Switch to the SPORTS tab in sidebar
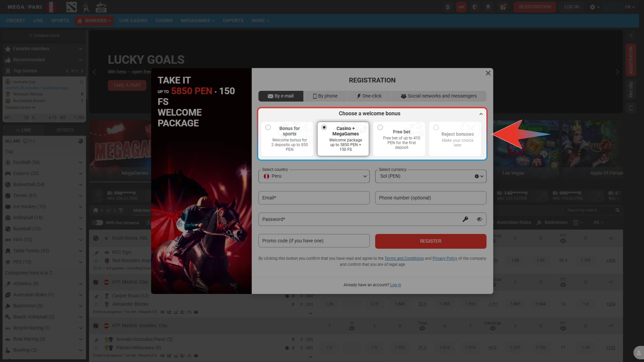644x362 pixels. coord(65,130)
